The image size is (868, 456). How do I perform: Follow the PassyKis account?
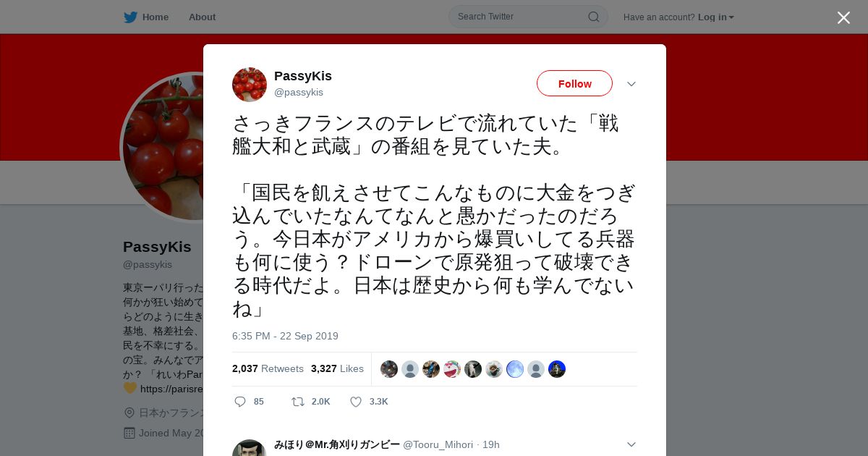574,83
